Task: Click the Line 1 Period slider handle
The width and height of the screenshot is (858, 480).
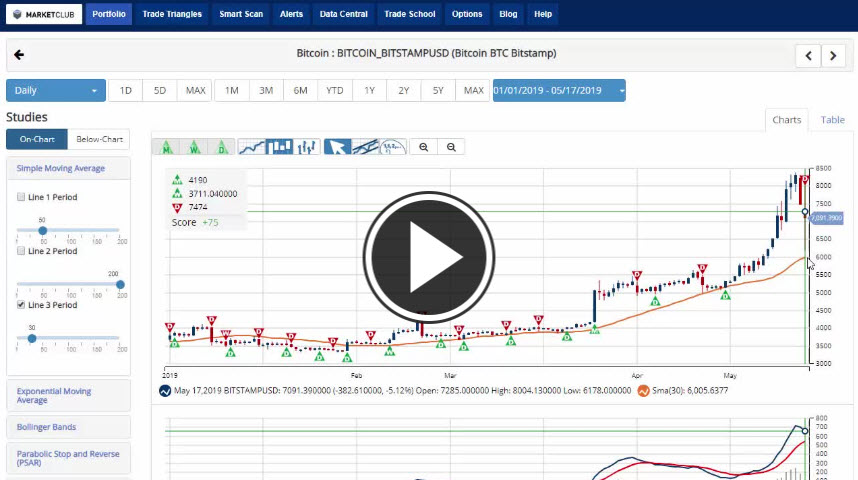Action: pos(42,230)
